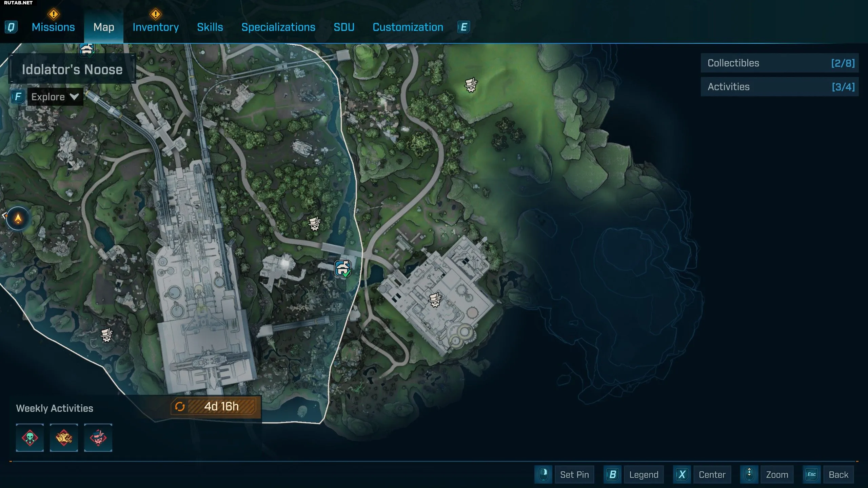
Task: Center the map on the player
Action: [x=712, y=474]
